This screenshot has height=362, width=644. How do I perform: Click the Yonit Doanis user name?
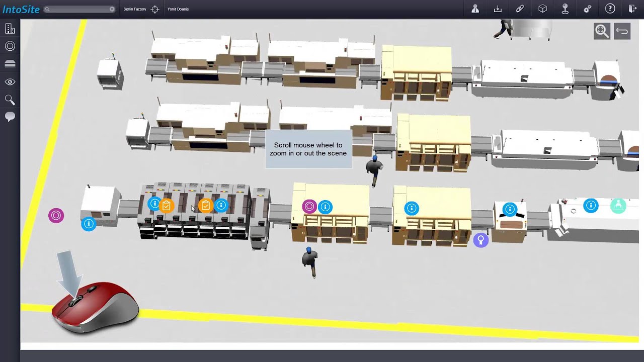(x=178, y=9)
